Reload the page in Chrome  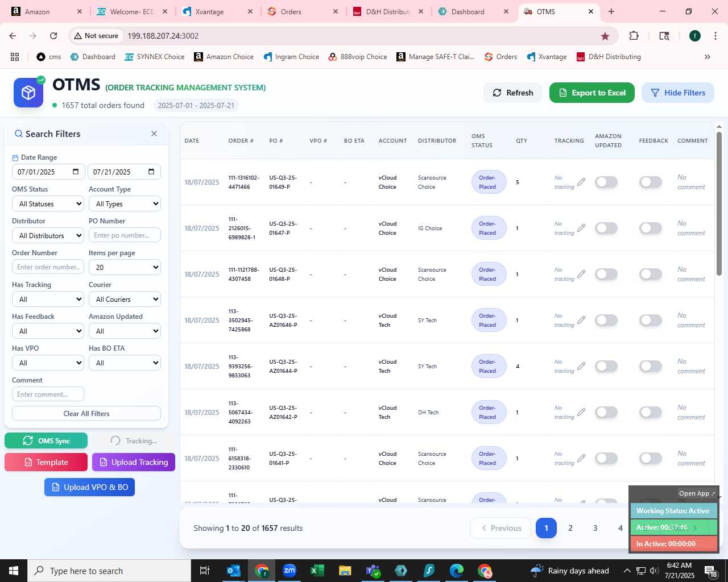point(53,36)
